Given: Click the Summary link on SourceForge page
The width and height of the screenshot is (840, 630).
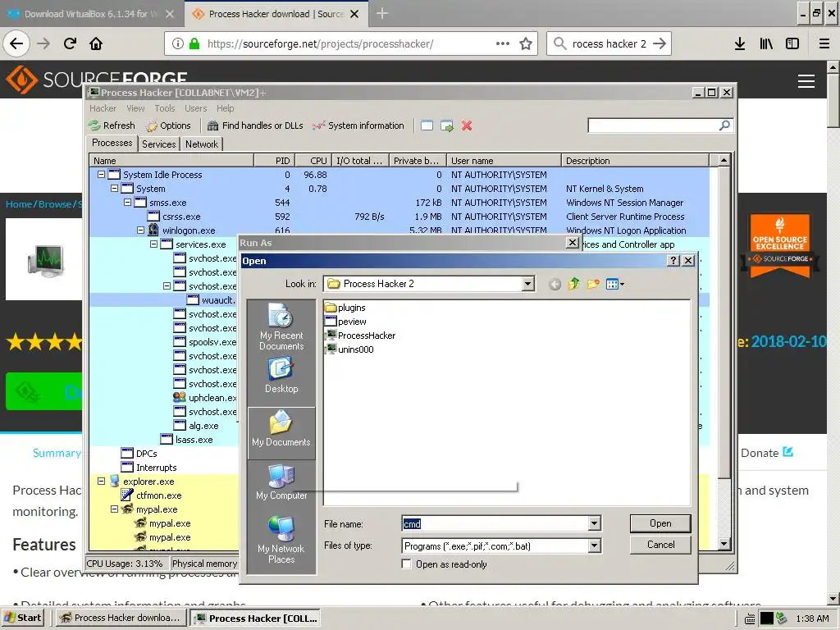Looking at the screenshot, I should pos(57,453).
